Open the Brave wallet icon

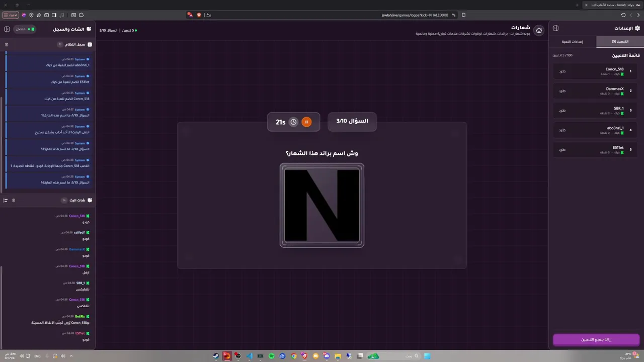tap(46, 15)
